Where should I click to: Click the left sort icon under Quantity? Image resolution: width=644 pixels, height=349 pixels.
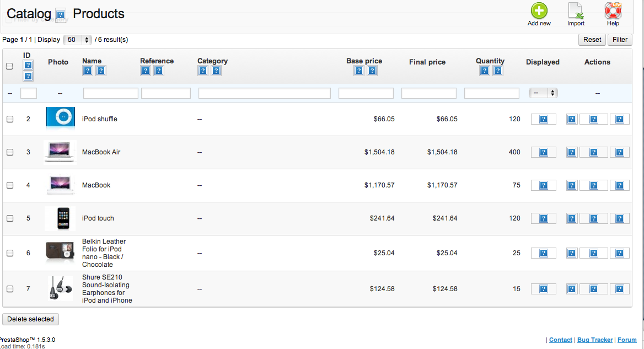[x=485, y=71]
